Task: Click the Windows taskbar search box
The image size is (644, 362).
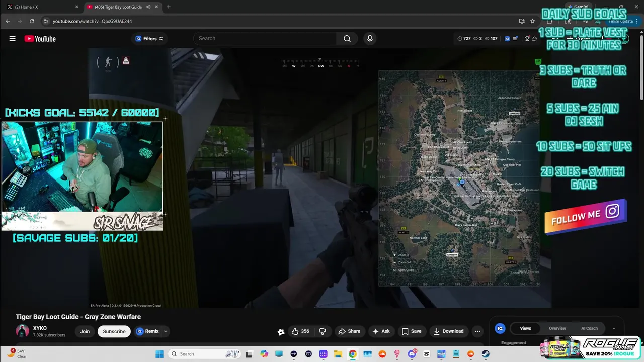Action: 204,354
